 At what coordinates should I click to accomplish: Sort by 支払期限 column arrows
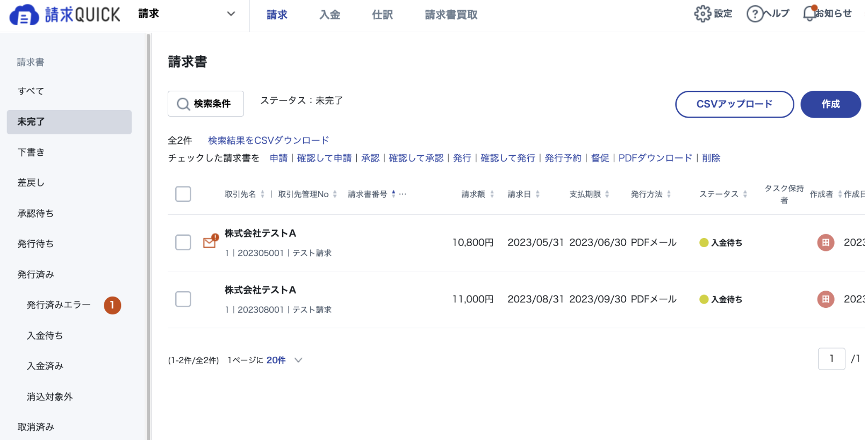[x=607, y=194]
